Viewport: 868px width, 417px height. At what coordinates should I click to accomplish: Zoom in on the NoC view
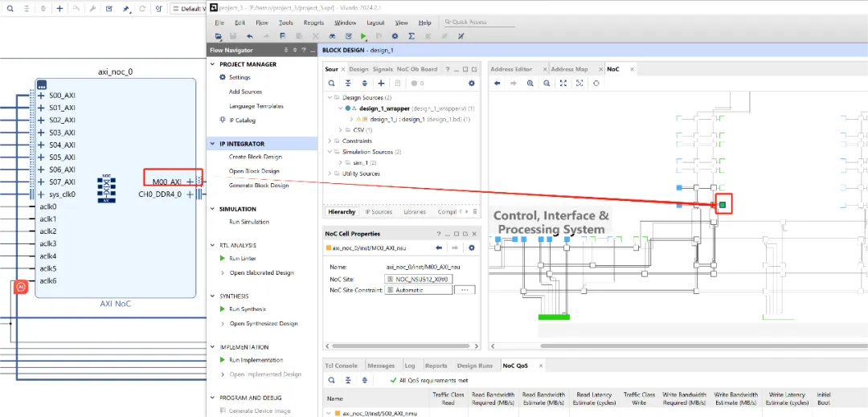pyautogui.click(x=530, y=83)
